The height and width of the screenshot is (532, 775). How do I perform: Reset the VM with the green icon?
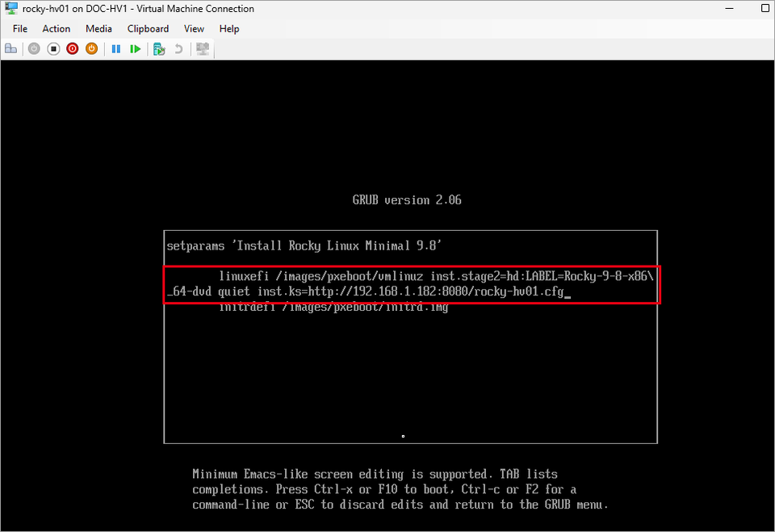tap(136, 48)
